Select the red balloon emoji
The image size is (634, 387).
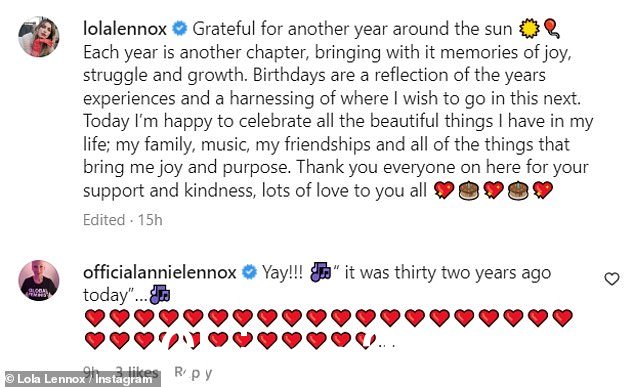[x=552, y=29]
